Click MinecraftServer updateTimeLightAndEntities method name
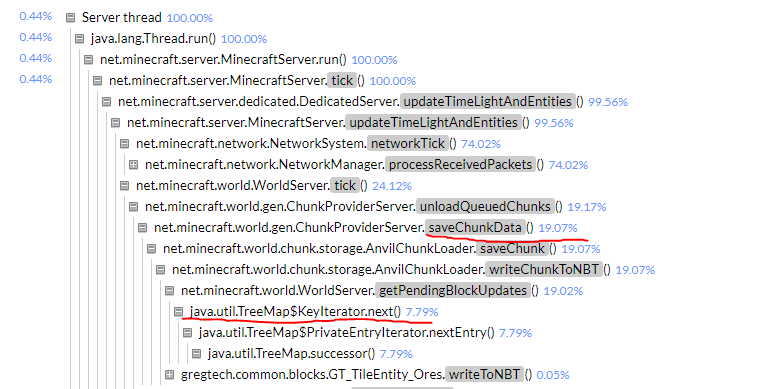 point(434,122)
